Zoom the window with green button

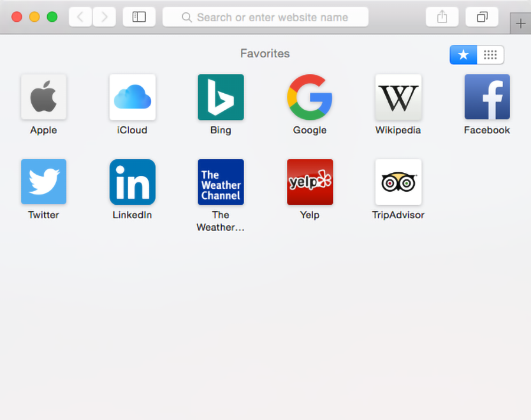52,17
